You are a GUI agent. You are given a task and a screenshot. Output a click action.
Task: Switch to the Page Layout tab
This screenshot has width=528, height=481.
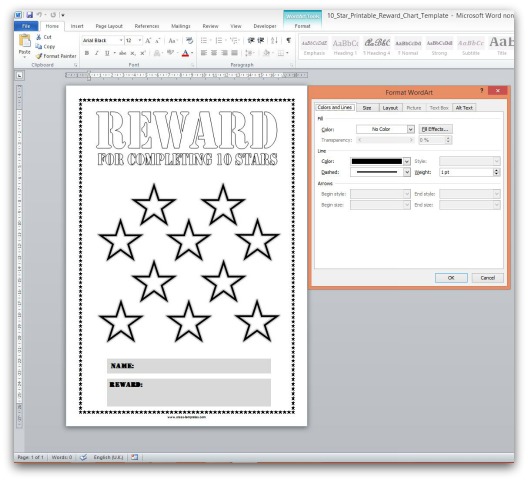[109, 26]
